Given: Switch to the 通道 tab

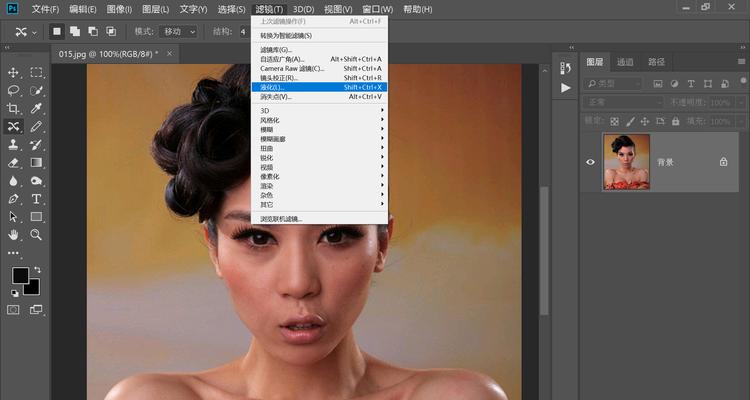Looking at the screenshot, I should tap(625, 62).
